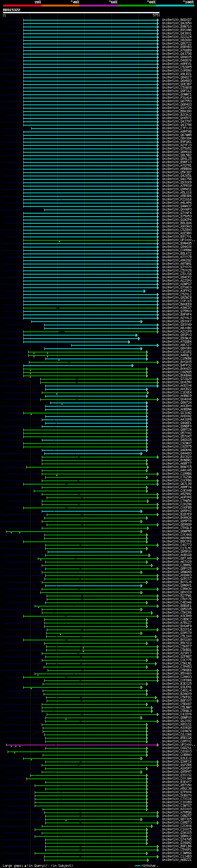Screen dimensions: 197x868
Task: Select hit label UniRef100_A7QQB9
Action: point(177,50)
